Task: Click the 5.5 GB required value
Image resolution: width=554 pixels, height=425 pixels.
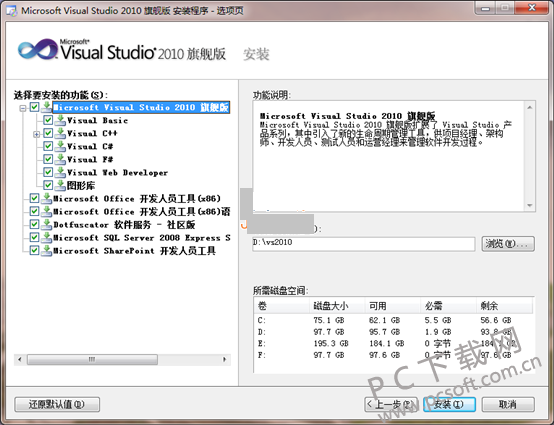Action: coord(438,320)
